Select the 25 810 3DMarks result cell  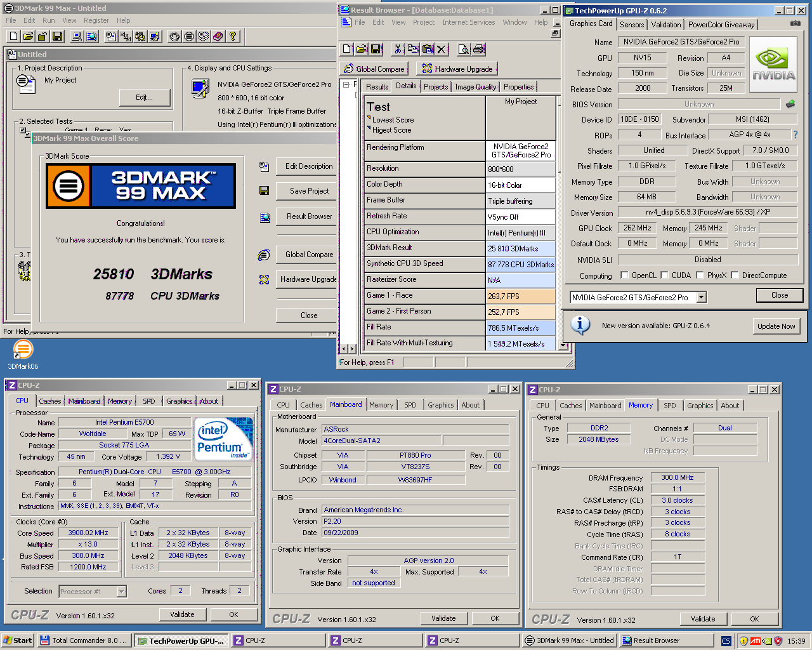pos(521,249)
